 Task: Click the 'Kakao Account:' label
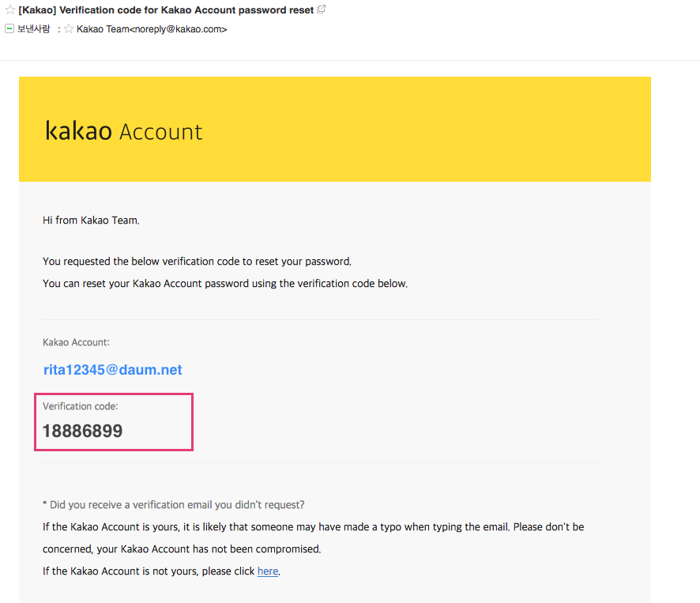(x=76, y=342)
